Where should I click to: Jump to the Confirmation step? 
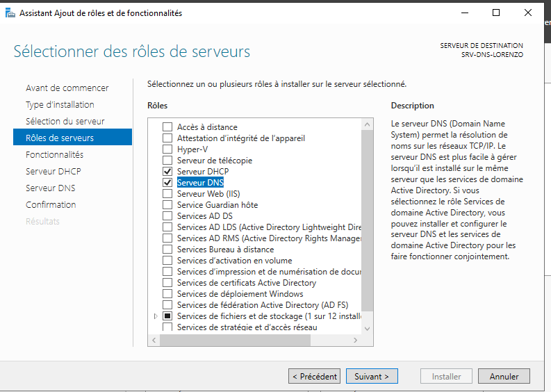click(51, 205)
